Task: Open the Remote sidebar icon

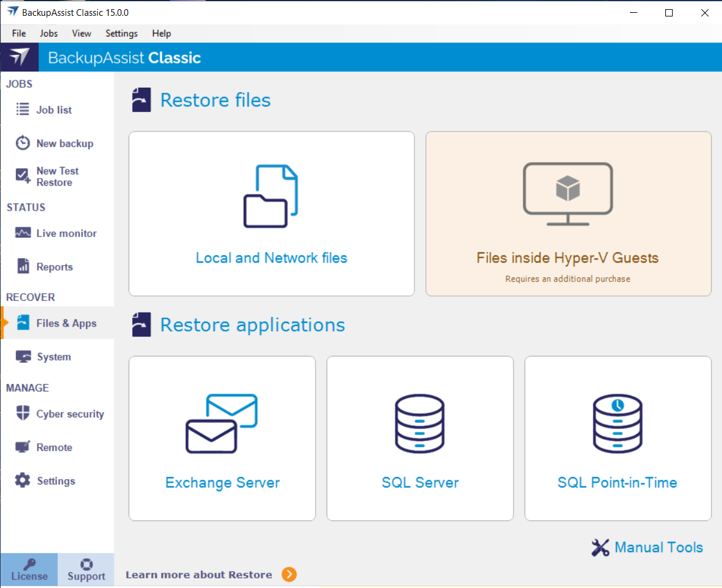Action: point(23,447)
